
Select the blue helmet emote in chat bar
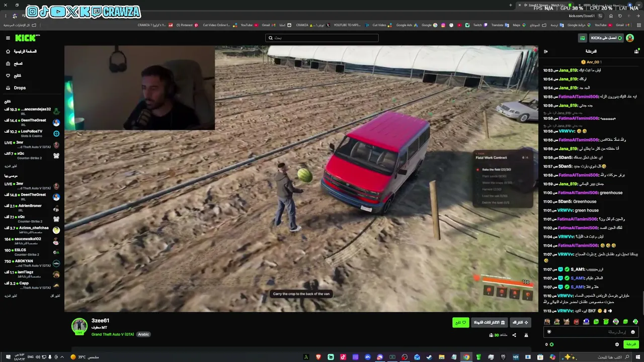(586, 322)
